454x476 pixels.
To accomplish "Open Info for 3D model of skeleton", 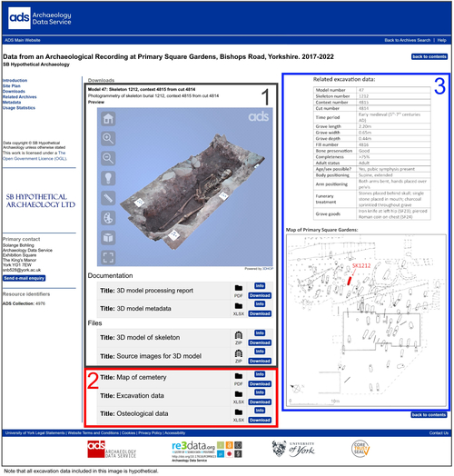I will point(260,333).
